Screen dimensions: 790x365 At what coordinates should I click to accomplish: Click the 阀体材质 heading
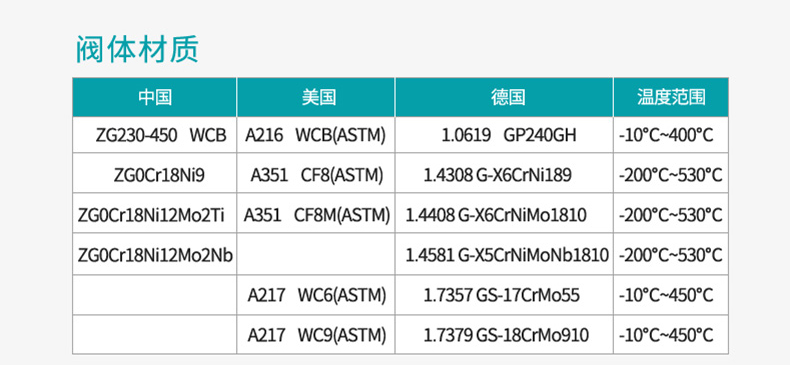pyautogui.click(x=137, y=49)
